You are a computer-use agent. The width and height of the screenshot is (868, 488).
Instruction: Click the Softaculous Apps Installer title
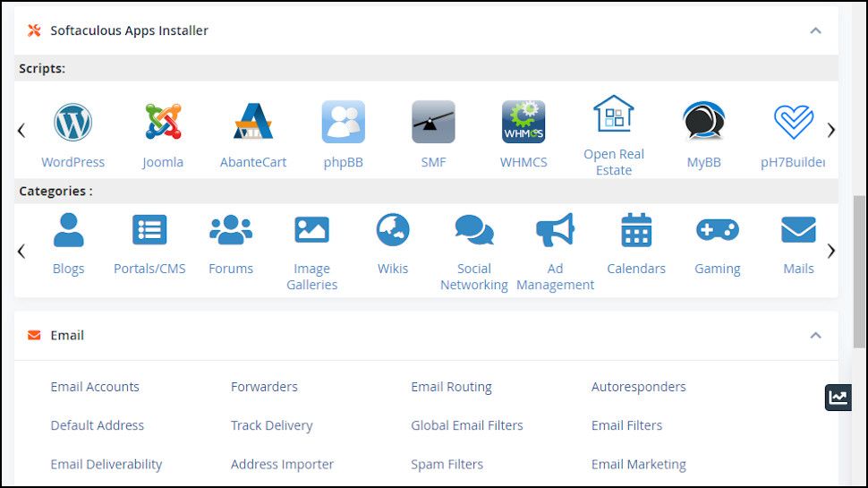coord(130,30)
